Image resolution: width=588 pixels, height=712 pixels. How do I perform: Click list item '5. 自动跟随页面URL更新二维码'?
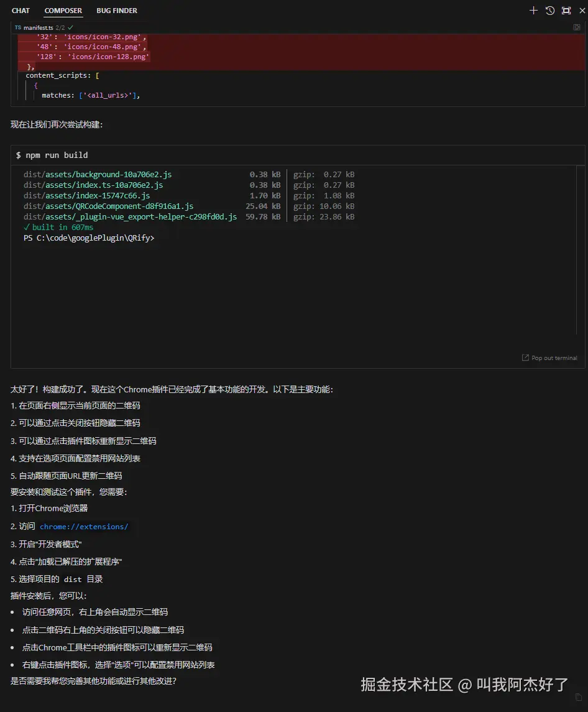click(67, 476)
